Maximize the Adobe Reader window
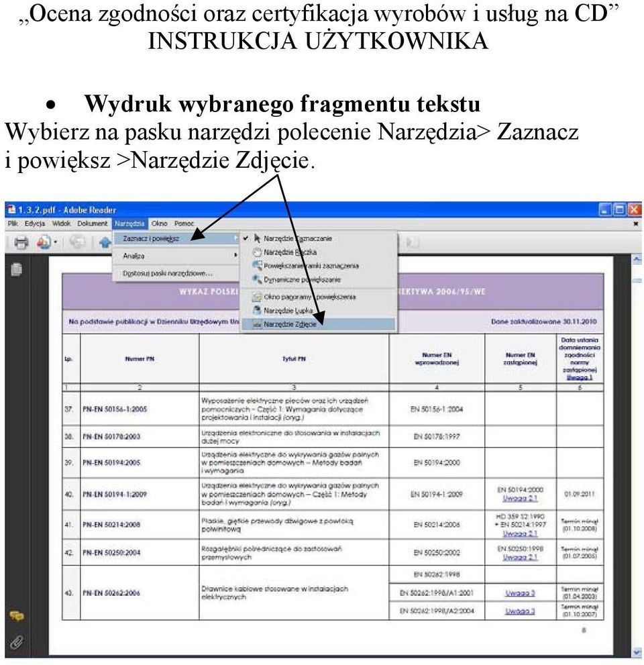Image resolution: width=644 pixels, height=665 pixels. coord(619,209)
